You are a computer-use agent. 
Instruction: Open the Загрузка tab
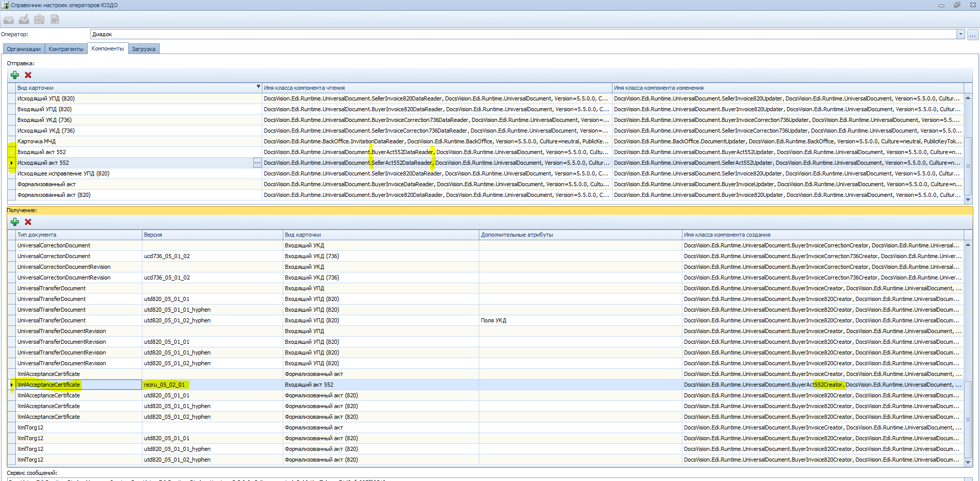pos(143,49)
